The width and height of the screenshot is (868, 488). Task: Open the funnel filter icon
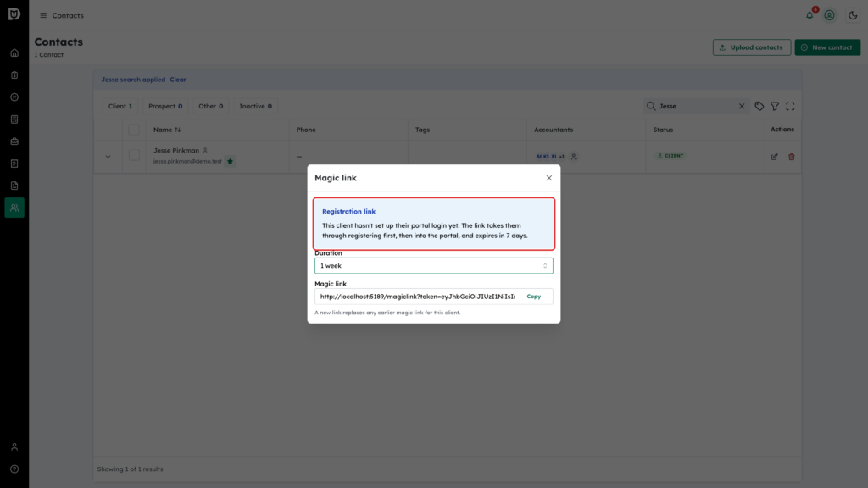(775, 106)
